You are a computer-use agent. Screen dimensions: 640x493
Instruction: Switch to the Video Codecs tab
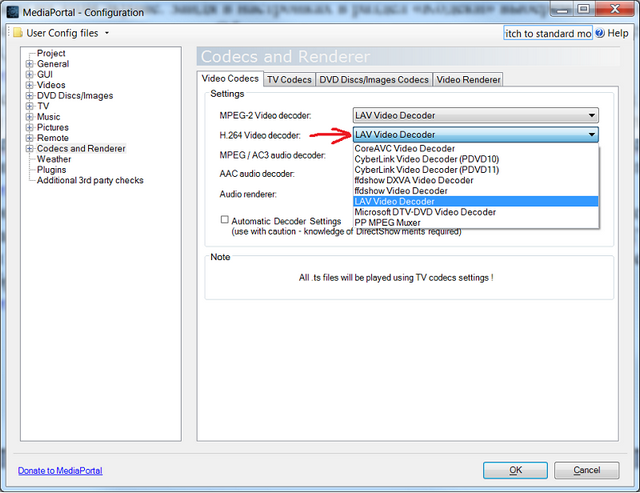tap(230, 78)
